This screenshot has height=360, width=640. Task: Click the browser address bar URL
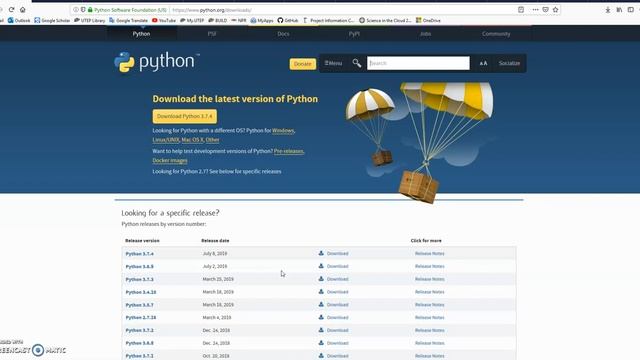coord(212,10)
